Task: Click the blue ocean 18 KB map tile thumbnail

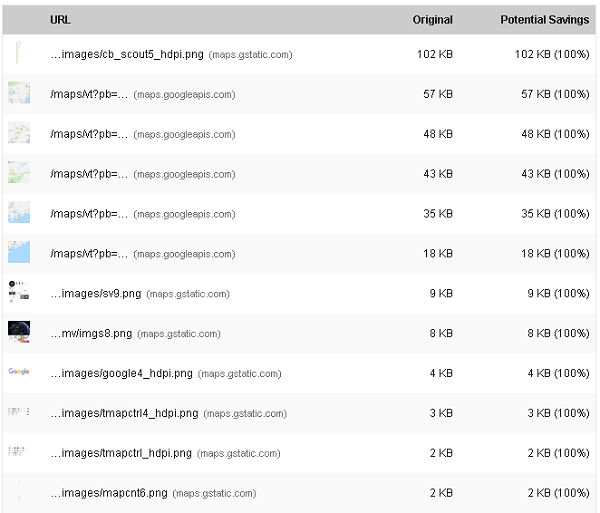Action: (x=19, y=252)
